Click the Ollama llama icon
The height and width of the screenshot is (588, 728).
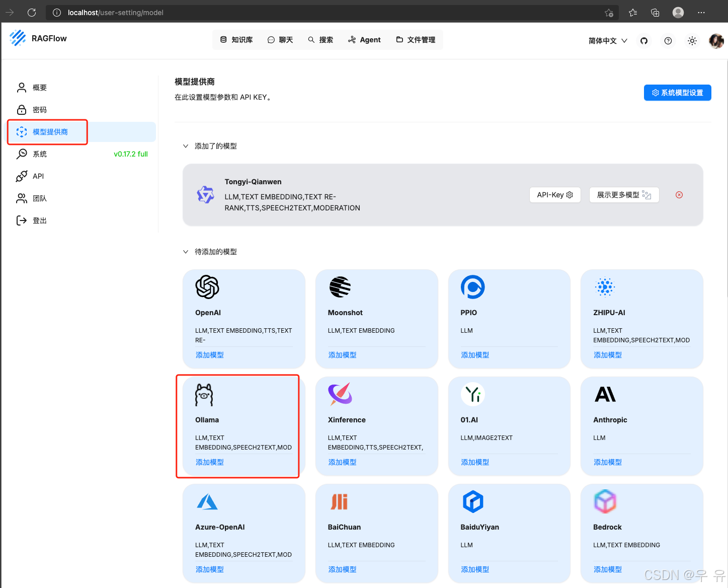(204, 395)
